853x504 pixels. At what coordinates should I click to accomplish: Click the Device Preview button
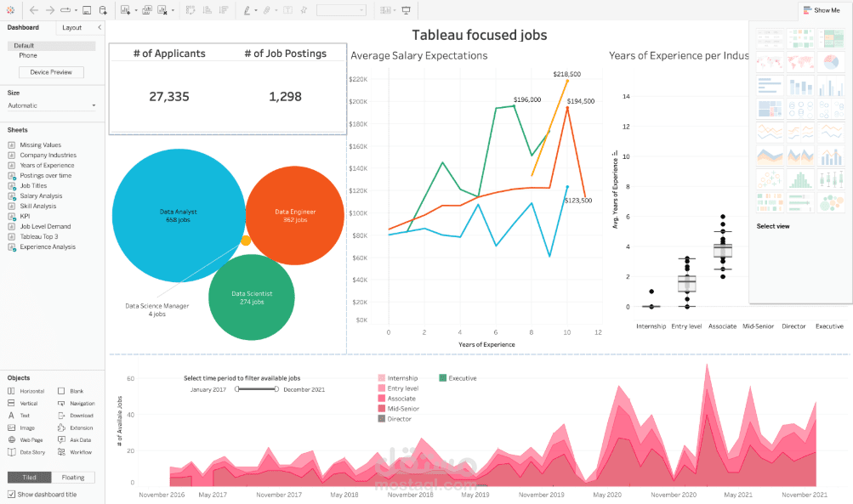pyautogui.click(x=51, y=72)
